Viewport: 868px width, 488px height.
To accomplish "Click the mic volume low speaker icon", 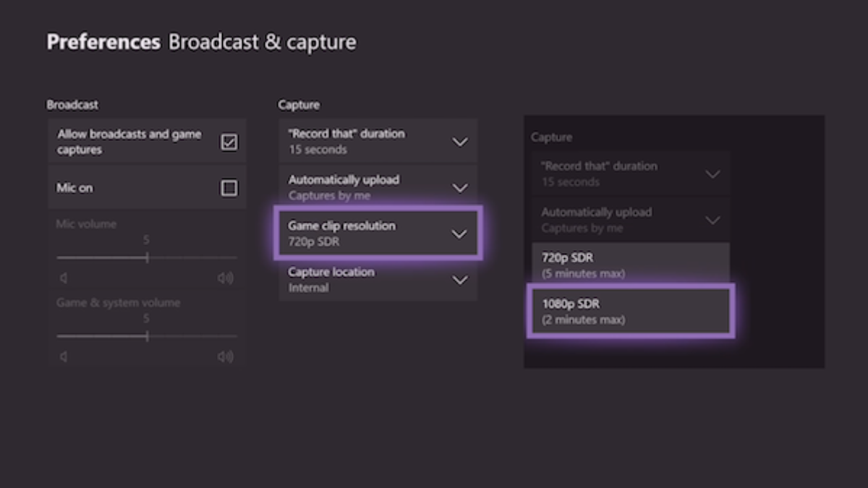I will point(64,278).
